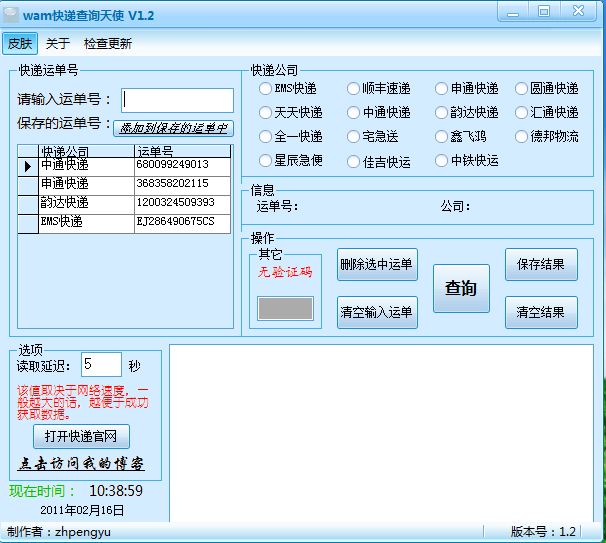Click the large 查询 button
The image size is (606, 543).
(x=461, y=288)
